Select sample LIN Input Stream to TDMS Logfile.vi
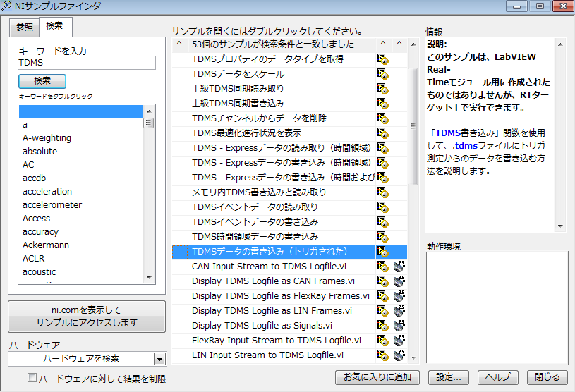The image size is (575, 392). point(282,355)
